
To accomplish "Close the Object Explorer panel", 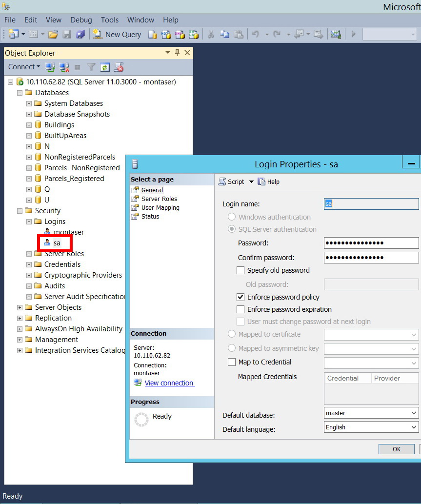I will tap(187, 53).
